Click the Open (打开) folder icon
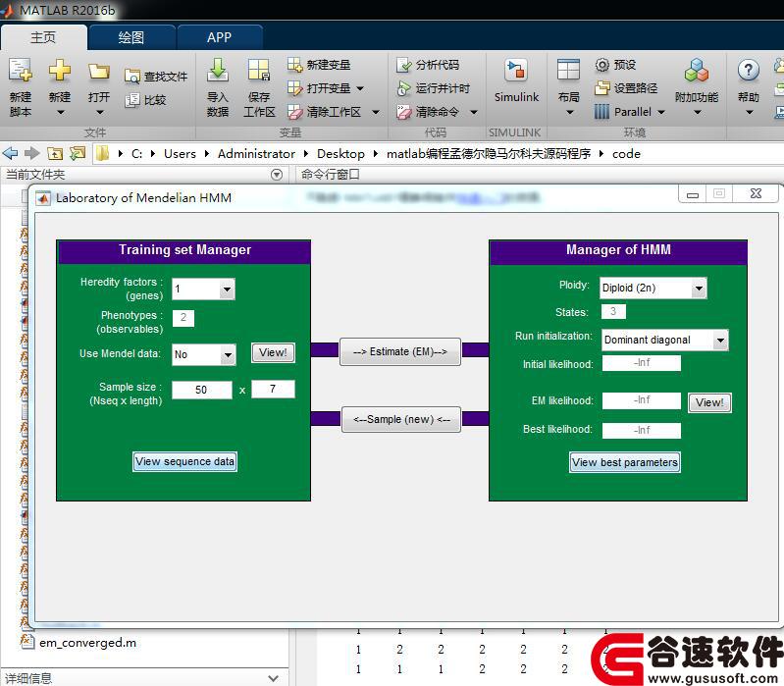The width and height of the screenshot is (784, 686). click(x=99, y=72)
